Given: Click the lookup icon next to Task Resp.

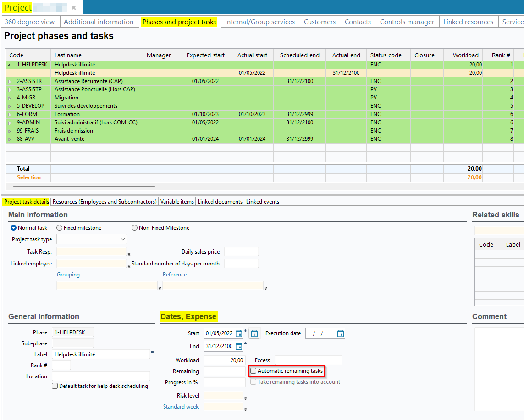Looking at the screenshot, I should point(129,254).
